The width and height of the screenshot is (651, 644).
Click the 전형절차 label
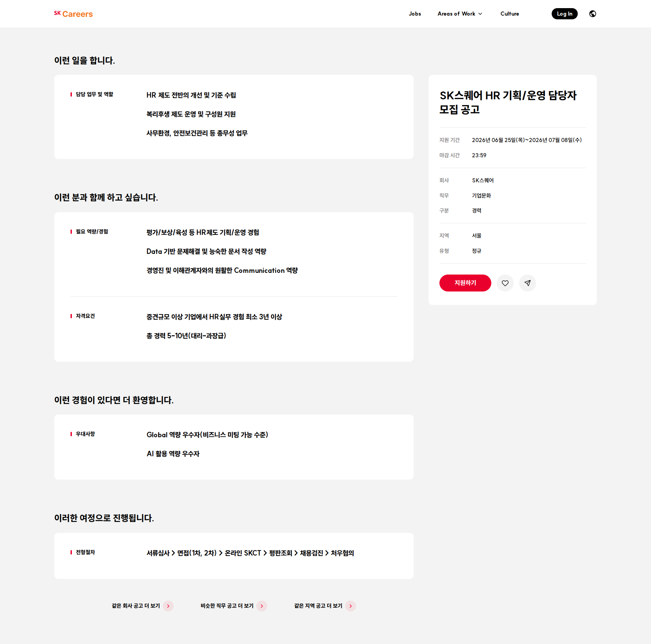pos(85,552)
